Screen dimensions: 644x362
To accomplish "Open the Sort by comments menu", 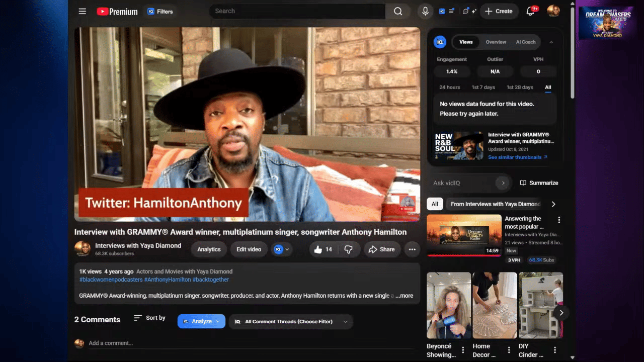I will tap(149, 318).
